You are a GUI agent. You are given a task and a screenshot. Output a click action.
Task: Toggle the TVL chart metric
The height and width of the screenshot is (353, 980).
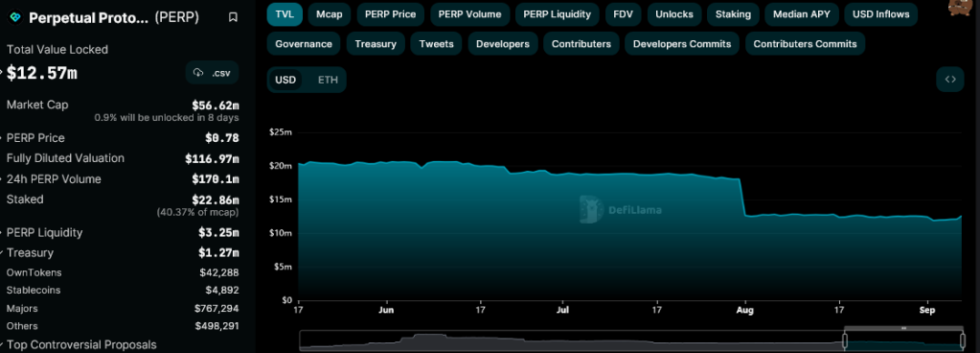click(285, 13)
